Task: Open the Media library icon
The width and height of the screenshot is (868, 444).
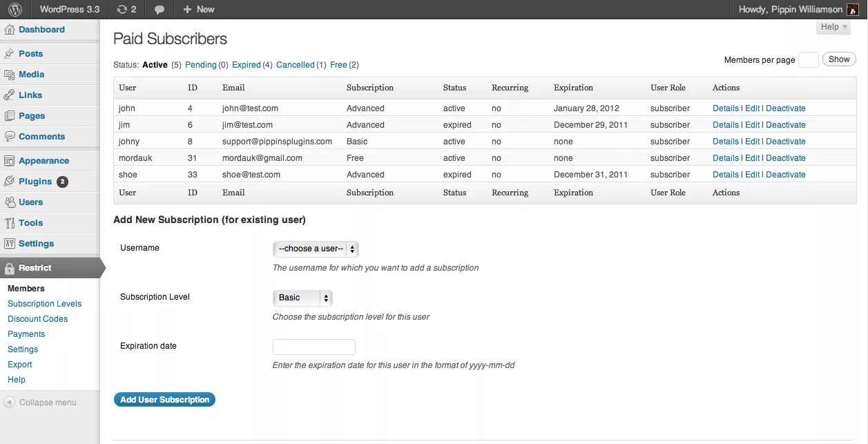Action: tap(11, 74)
